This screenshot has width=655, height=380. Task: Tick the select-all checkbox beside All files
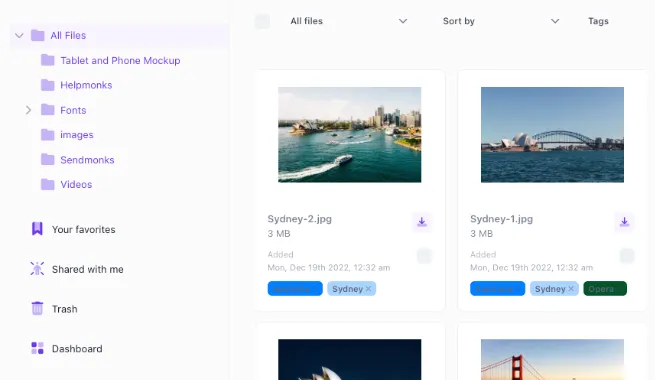click(x=262, y=21)
